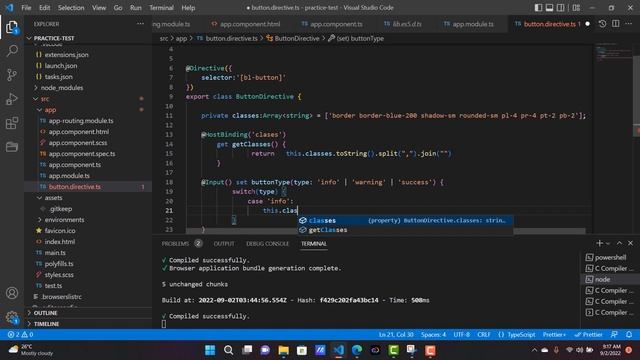The height and width of the screenshot is (360, 640).
Task: Open Source Control view icon
Action: coord(12,75)
